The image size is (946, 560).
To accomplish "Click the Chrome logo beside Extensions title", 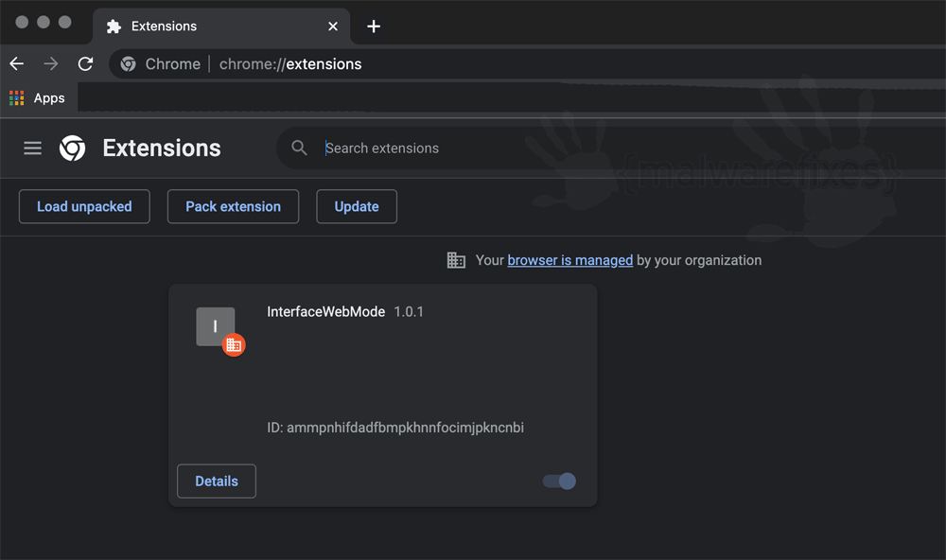I will (73, 148).
